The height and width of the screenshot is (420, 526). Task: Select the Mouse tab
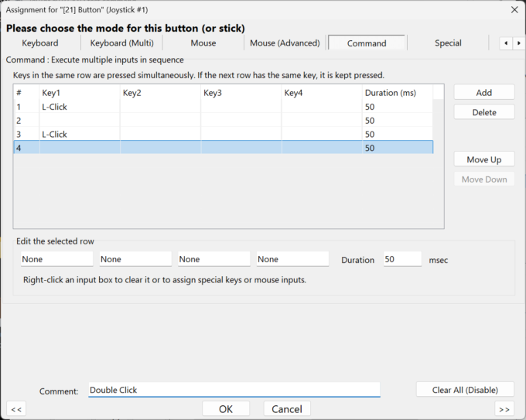pos(203,43)
